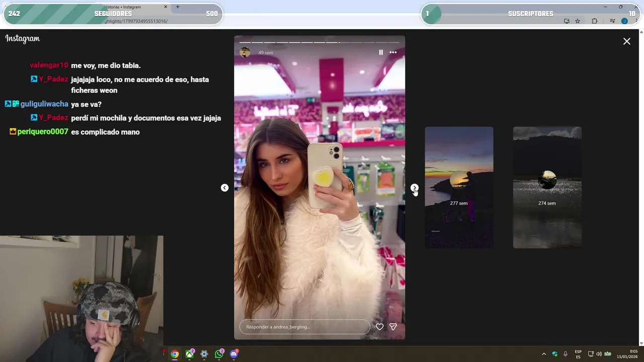This screenshot has height=362, width=644.
Task: Click the microphone icon in system tray
Action: click(x=566, y=354)
